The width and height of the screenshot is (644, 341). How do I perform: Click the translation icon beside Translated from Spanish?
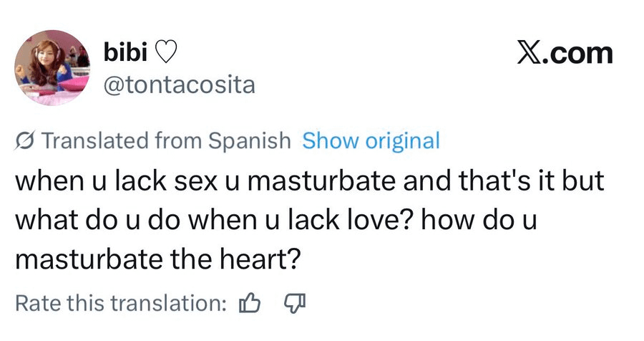point(26,141)
